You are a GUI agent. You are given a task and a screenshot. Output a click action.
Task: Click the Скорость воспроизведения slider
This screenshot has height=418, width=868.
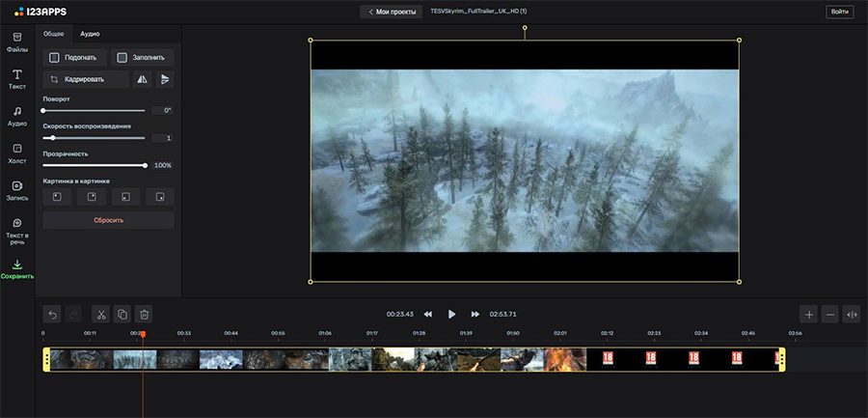click(95, 138)
